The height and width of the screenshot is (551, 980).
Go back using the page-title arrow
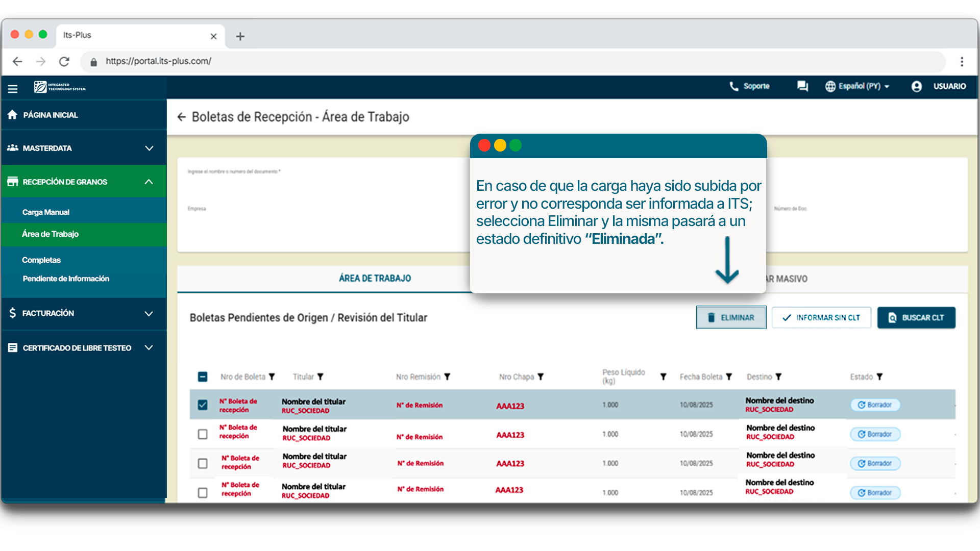(181, 117)
